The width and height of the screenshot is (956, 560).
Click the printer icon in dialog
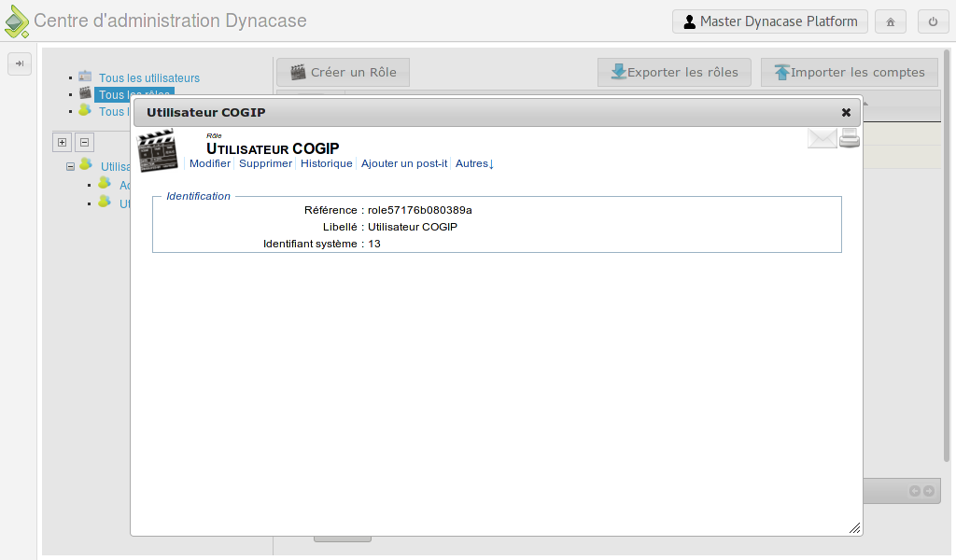(x=850, y=138)
